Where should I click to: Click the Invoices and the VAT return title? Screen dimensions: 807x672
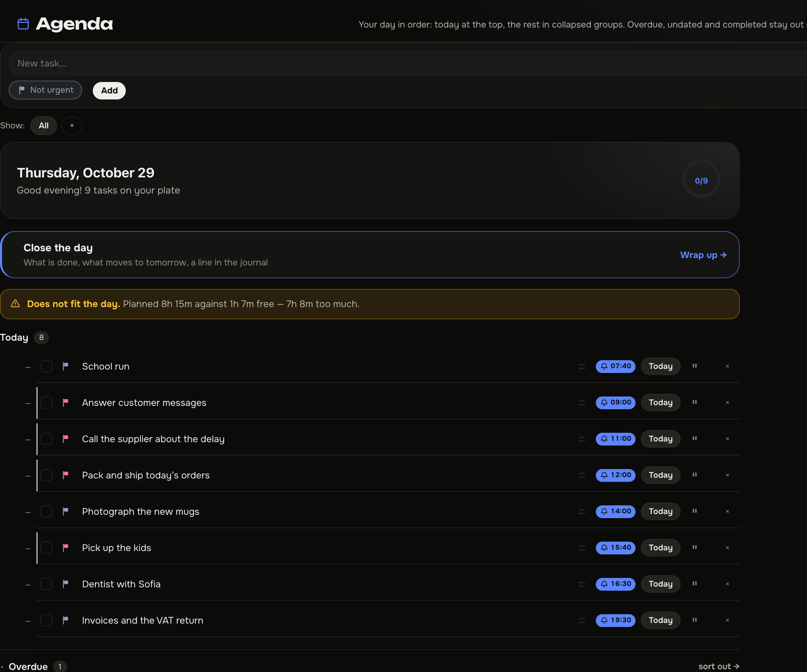coord(143,620)
